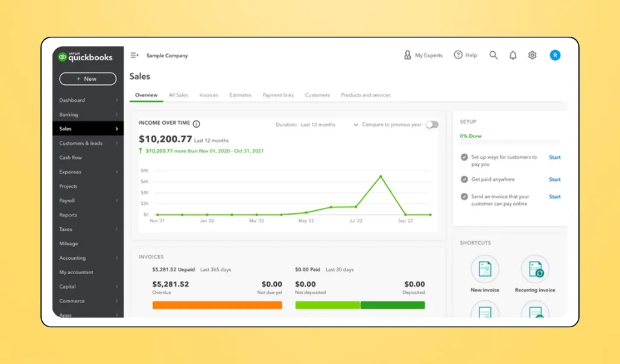Click the QuickBooks logo
This screenshot has height=364, width=620.
[84, 55]
